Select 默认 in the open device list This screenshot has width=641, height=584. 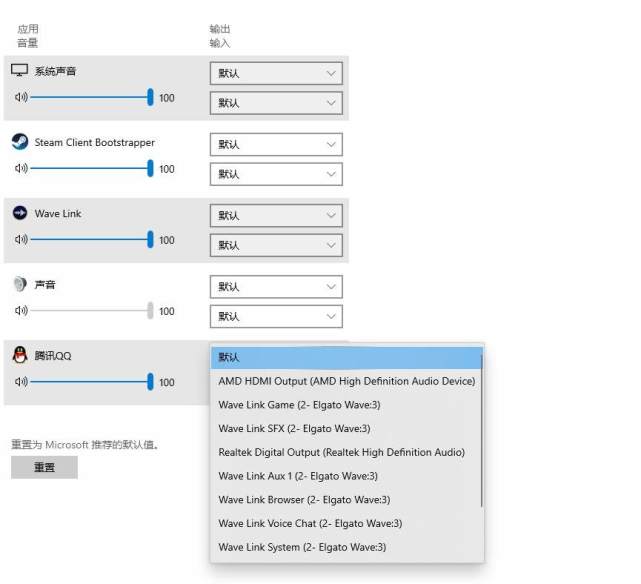point(346,358)
